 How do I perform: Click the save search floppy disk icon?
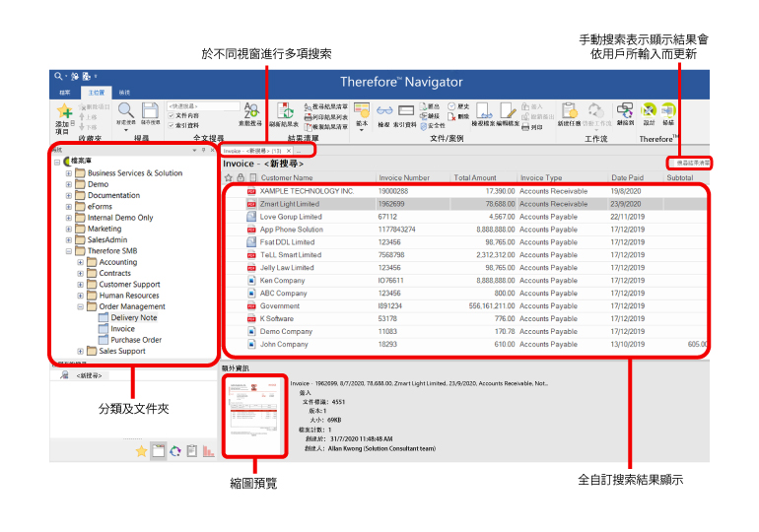[x=150, y=111]
